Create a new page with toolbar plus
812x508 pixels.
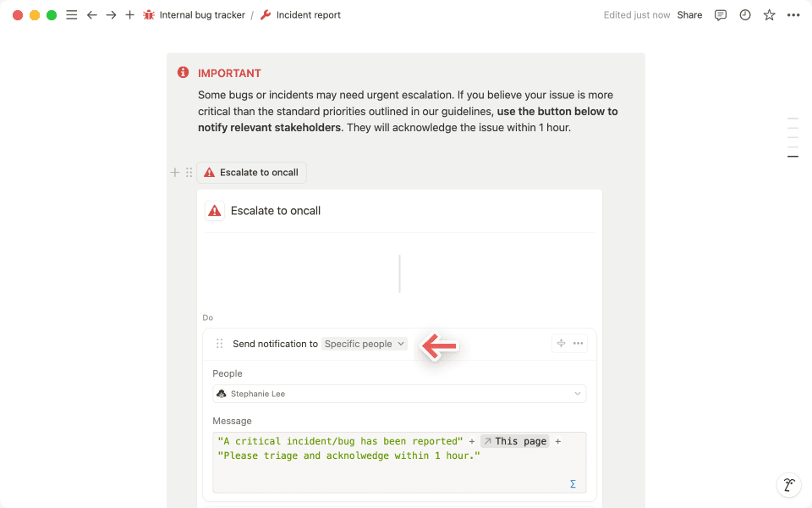[129, 14]
